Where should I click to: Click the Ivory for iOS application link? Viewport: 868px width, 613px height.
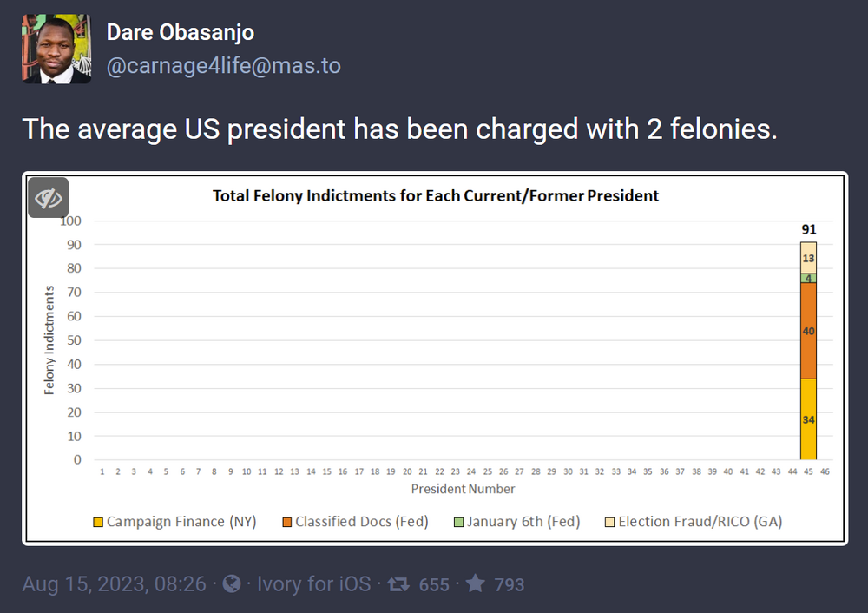pos(312,584)
